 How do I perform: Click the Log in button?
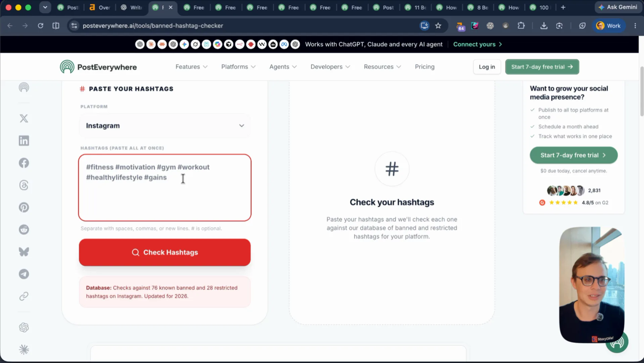pos(487,67)
